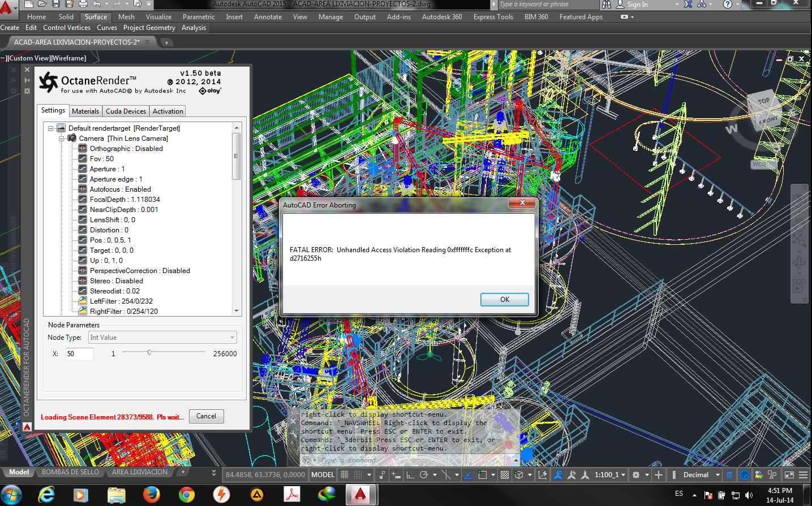Click the new drawing tab plus button
Image resolution: width=812 pixels, height=506 pixels.
point(166,42)
